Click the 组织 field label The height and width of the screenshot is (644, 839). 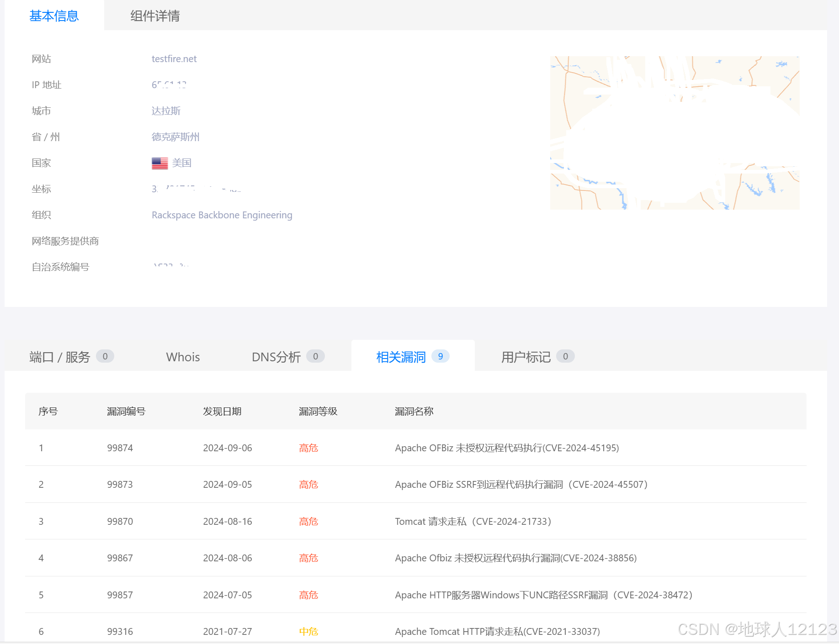41,215
